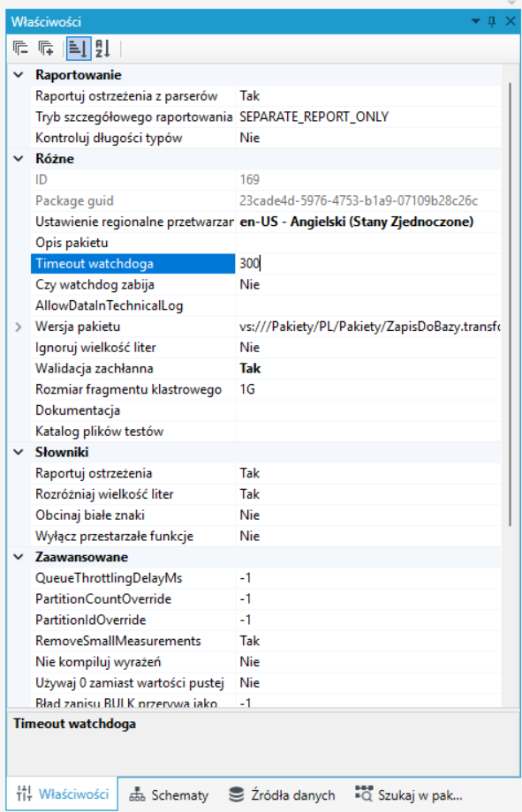Open the Szukaj w pak... tab
Viewport: 522px width, 812px height.
pos(410,794)
